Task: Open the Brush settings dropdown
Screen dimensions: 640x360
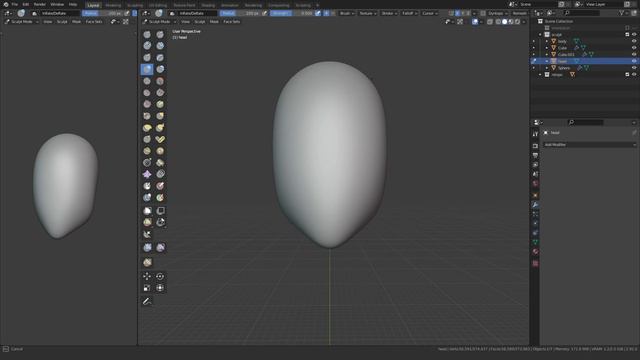Action: 347,13
